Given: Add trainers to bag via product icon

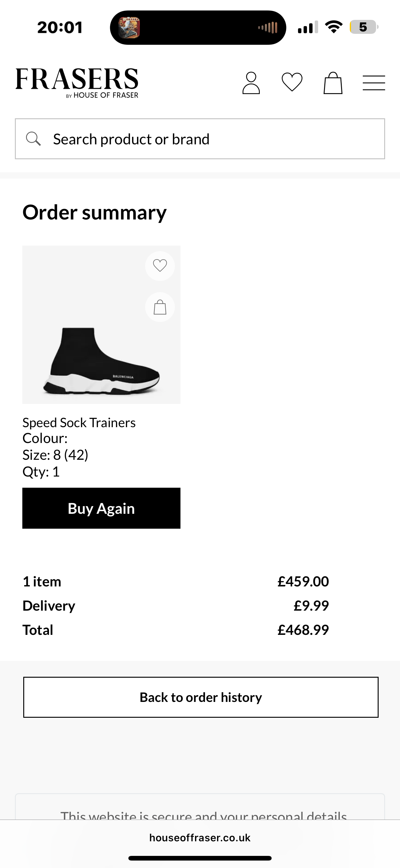Looking at the screenshot, I should pos(160,307).
